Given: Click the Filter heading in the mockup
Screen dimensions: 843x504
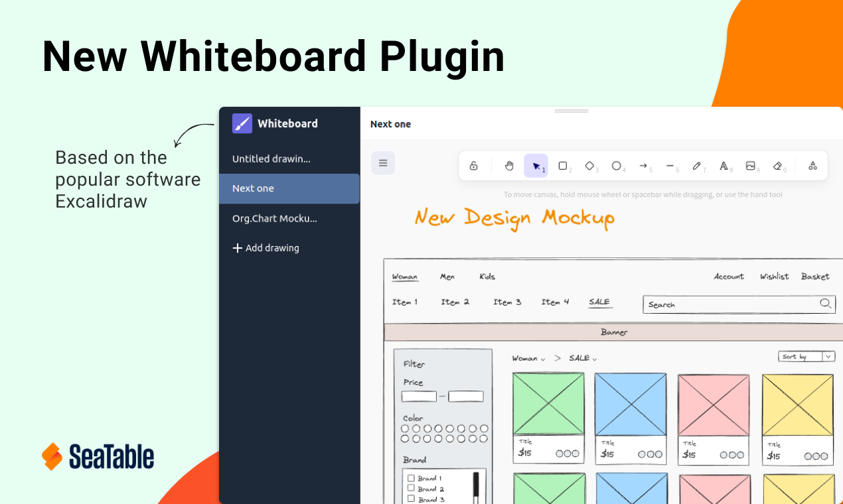Looking at the screenshot, I should 414,364.
